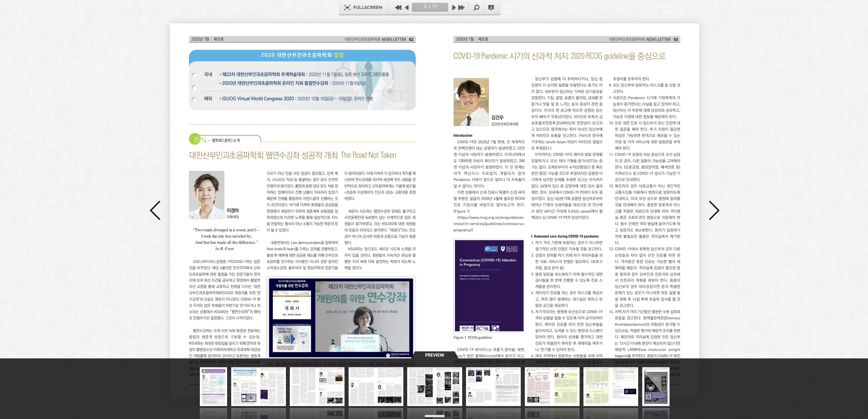Jump to the first page using the double-left arrow
868x419 pixels.
[x=398, y=7]
